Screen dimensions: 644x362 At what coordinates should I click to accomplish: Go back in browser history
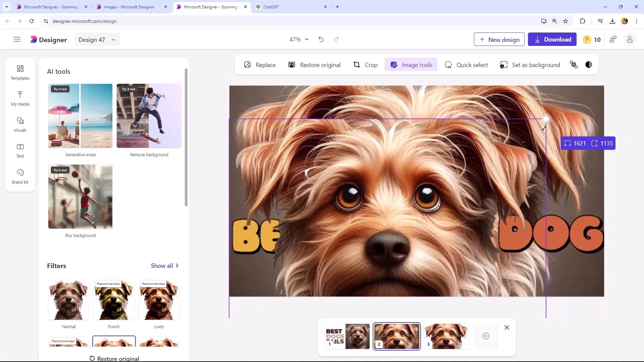pos(7,21)
